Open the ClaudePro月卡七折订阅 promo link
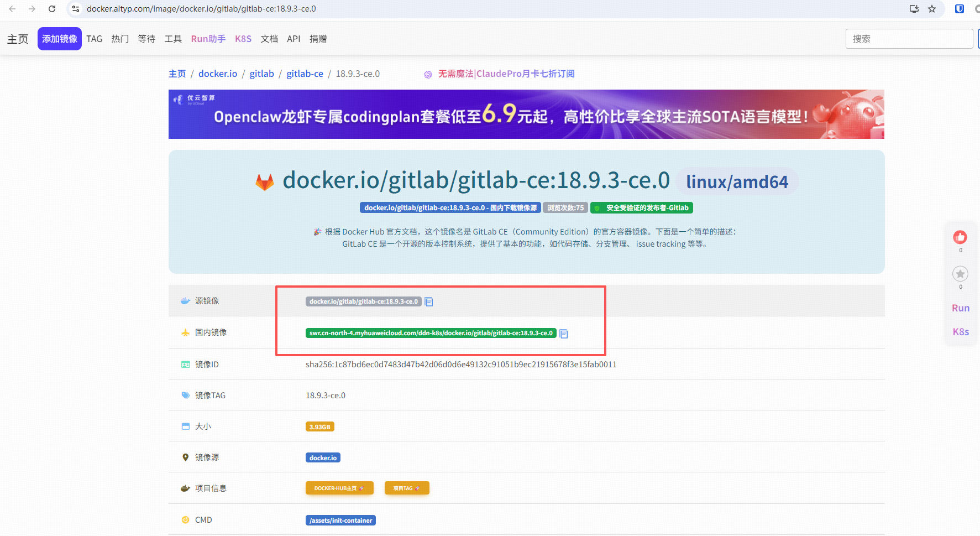The image size is (980, 536). pos(506,74)
